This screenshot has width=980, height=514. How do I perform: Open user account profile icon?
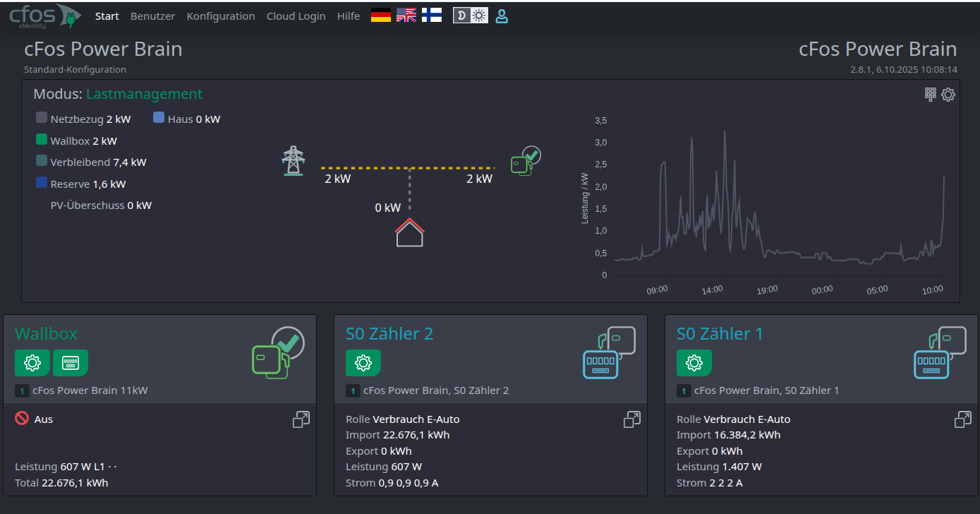(502, 16)
